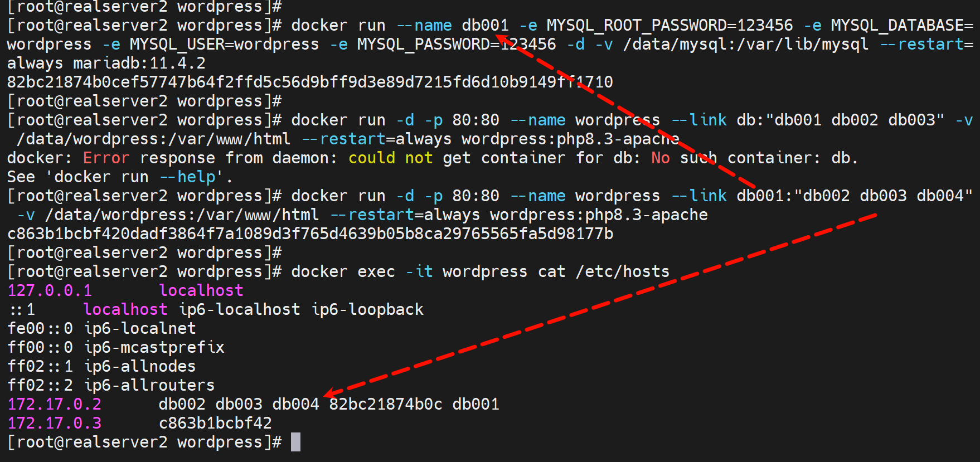Viewport: 980px width, 462px height.
Task: Click the container hash starting with c863b1bcbf420
Action: [x=309, y=234]
